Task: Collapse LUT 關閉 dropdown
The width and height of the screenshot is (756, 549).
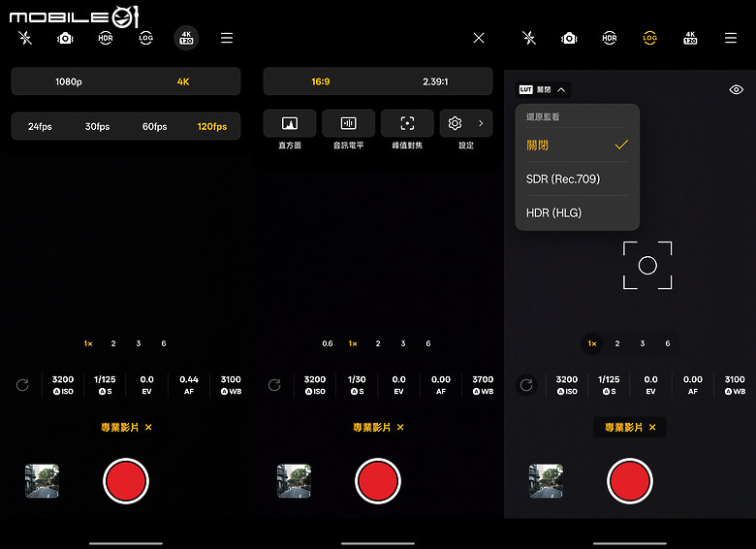Action: pyautogui.click(x=543, y=90)
